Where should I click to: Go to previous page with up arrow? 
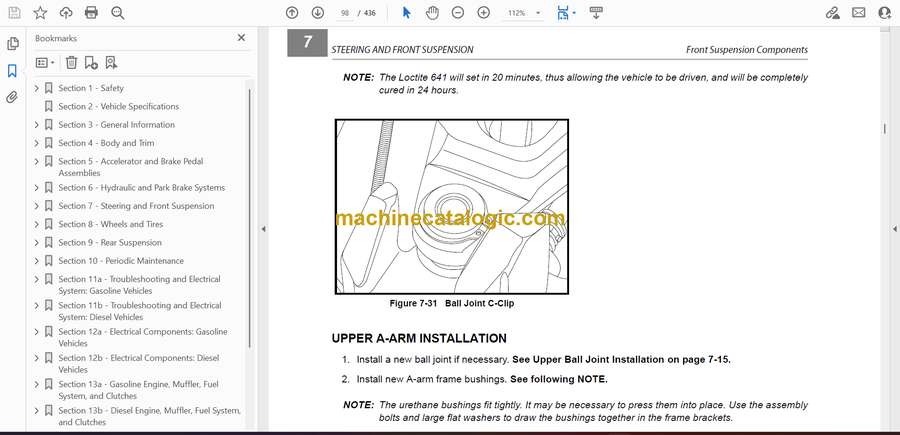click(x=292, y=13)
